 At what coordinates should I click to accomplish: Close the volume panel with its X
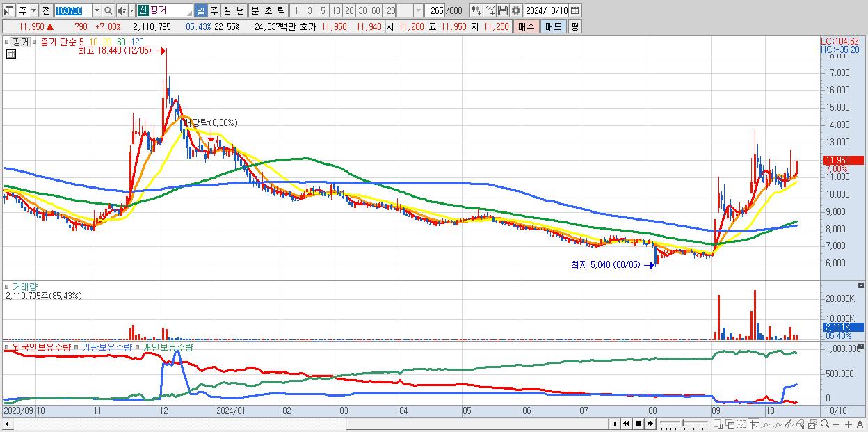[862, 285]
